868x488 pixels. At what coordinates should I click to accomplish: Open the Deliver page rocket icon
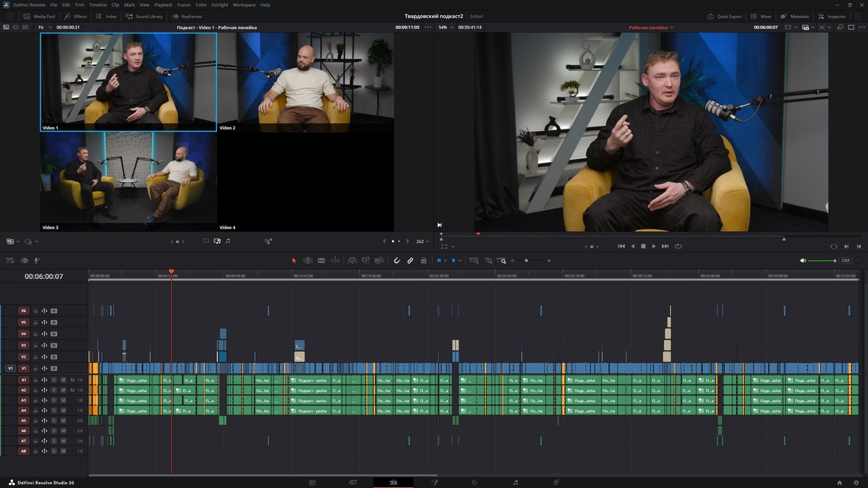556,482
